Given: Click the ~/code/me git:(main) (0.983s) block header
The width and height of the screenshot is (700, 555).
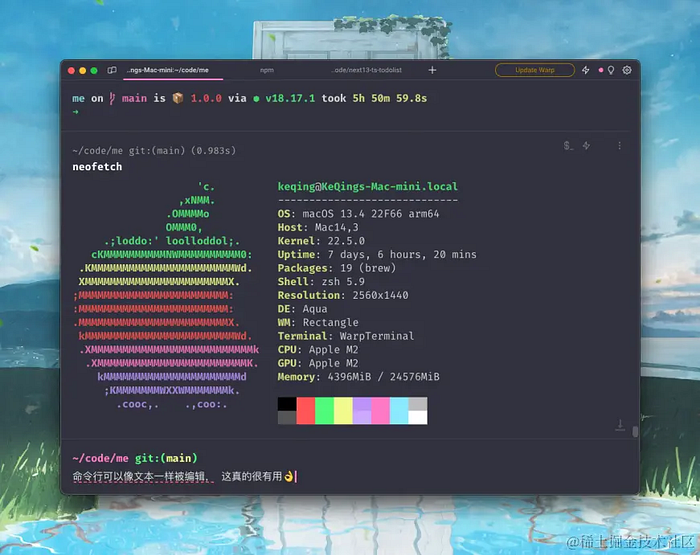Looking at the screenshot, I should (154, 151).
